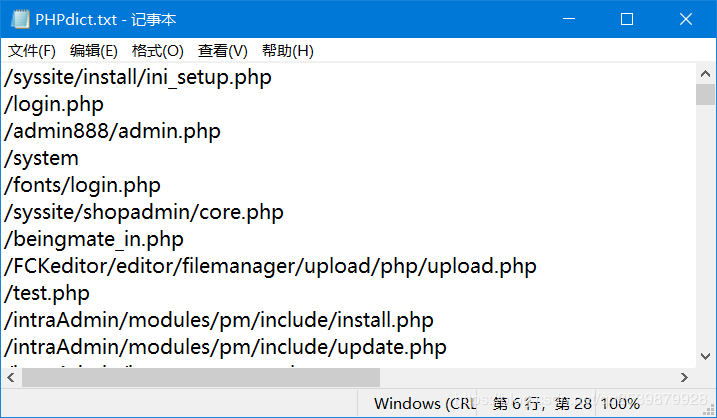Click the vertical scrollbar up arrow

(704, 73)
